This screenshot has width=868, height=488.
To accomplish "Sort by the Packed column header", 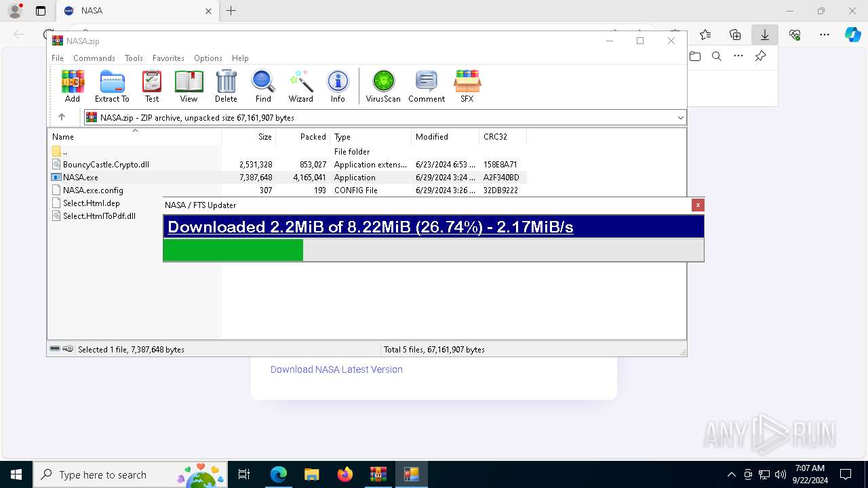I will [303, 136].
